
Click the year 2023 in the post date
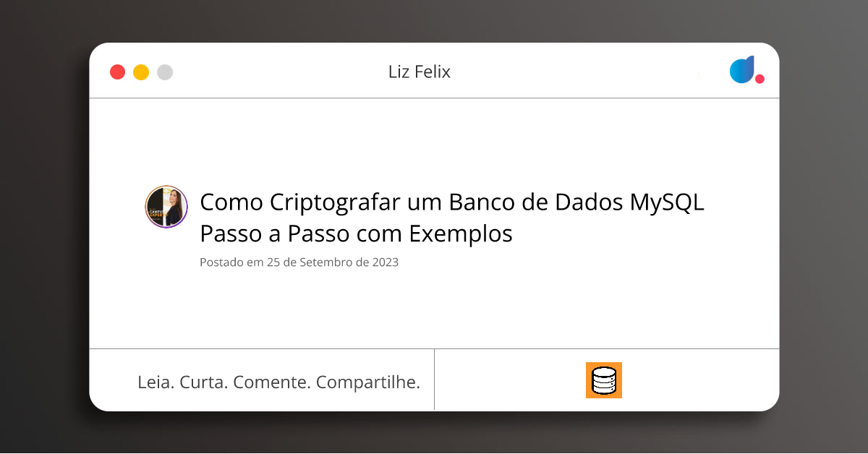click(x=386, y=262)
